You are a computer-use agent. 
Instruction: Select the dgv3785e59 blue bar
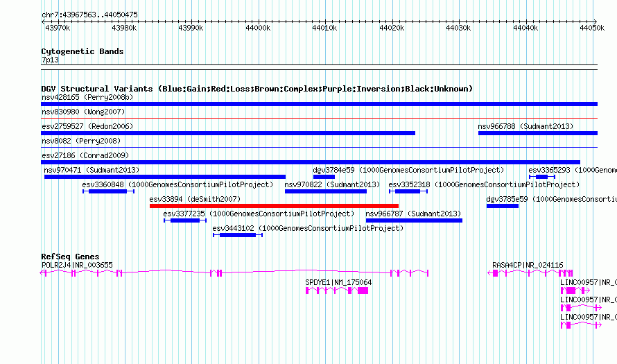503,206
